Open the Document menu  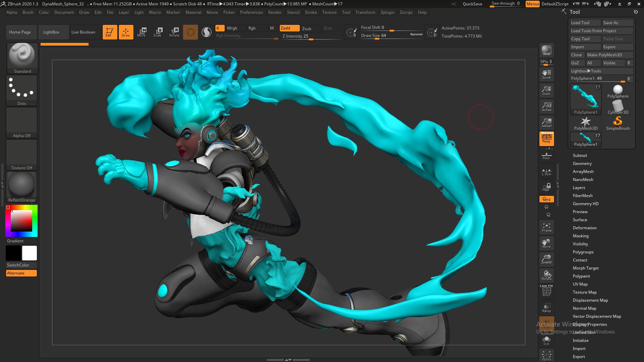tap(64, 12)
